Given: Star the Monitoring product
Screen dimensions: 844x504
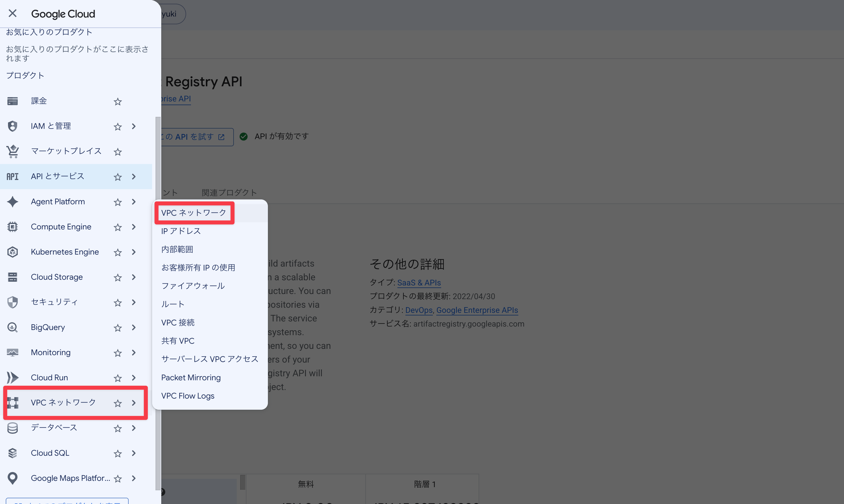Looking at the screenshot, I should [118, 353].
